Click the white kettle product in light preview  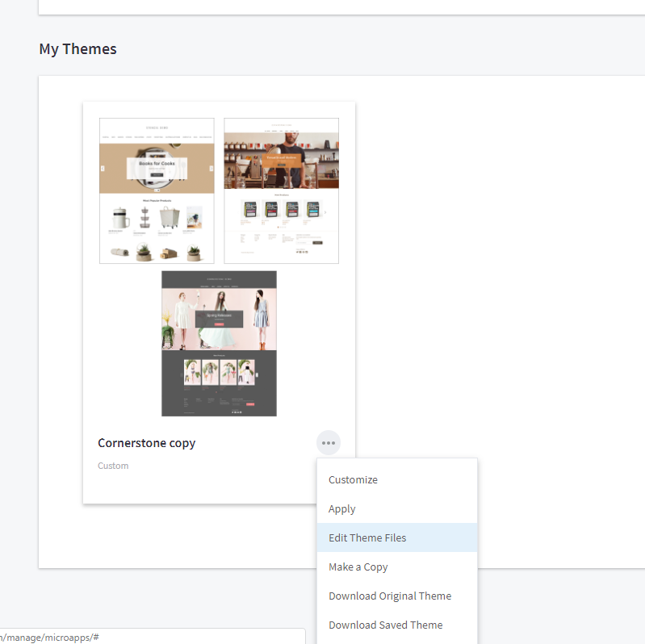[121, 218]
